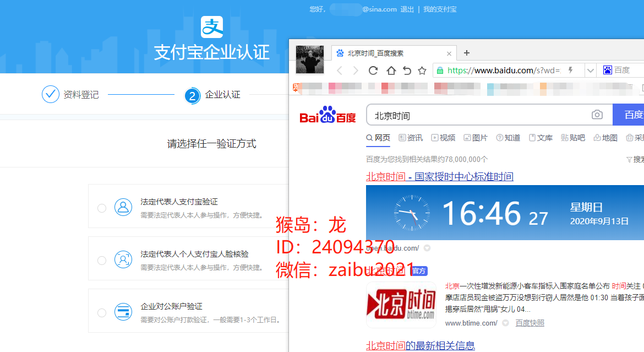Viewport: 644px width, 352px height.
Task: Select the 贴吧 search tab
Action: coord(573,138)
